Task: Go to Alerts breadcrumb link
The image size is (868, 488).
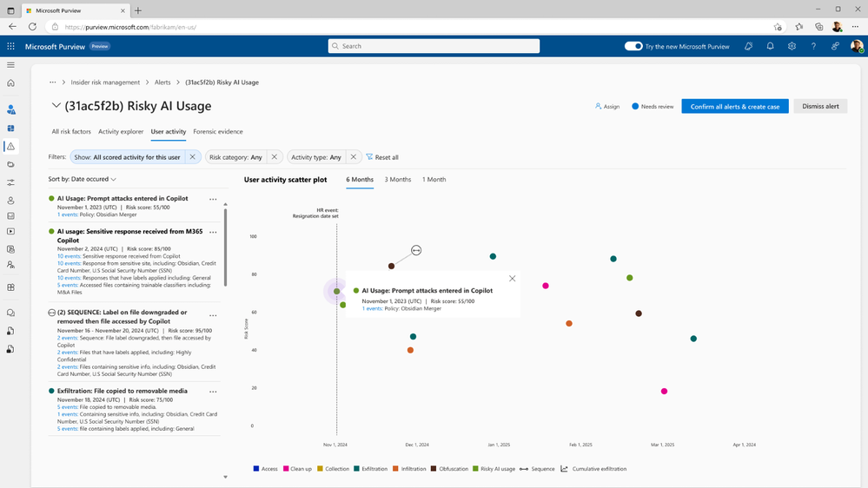Action: coord(162,82)
